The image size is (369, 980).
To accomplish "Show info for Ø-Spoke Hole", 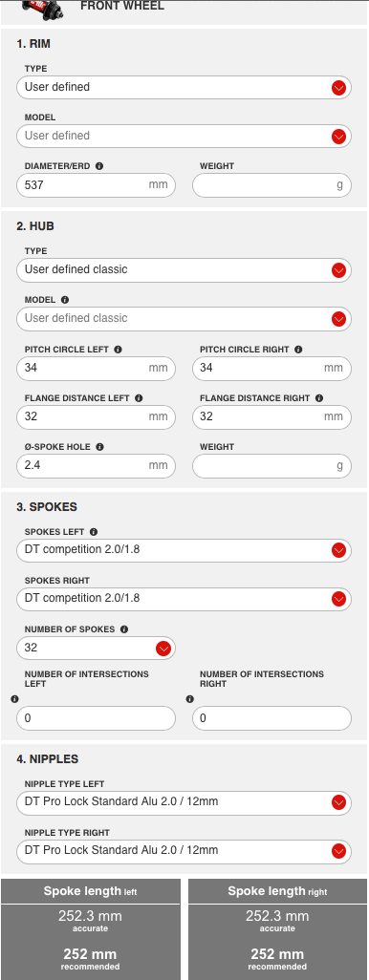I will click(100, 447).
